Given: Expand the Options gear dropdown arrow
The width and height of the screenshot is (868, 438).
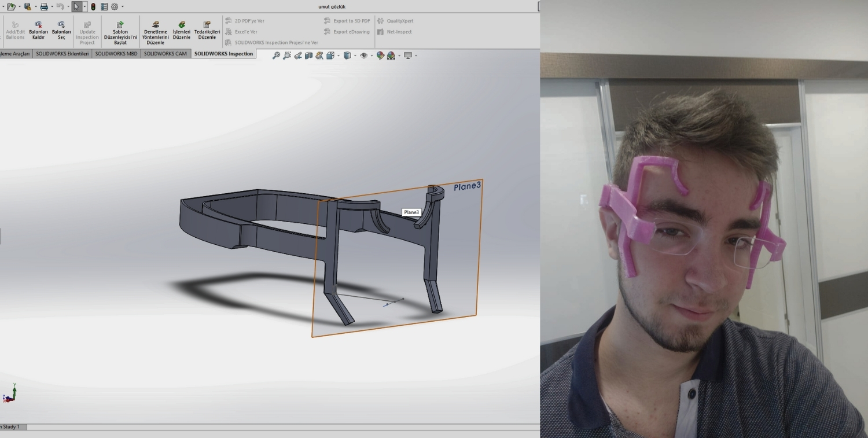Looking at the screenshot, I should click(123, 7).
